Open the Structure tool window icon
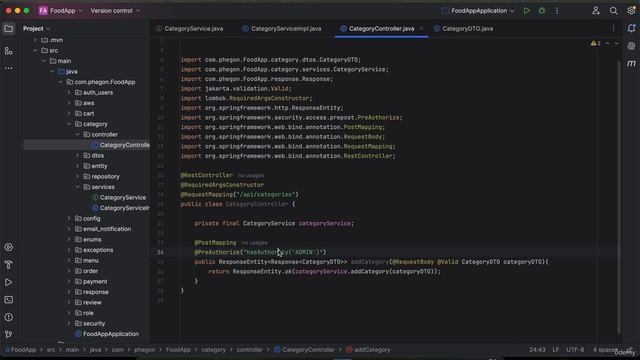Screen dimensions: 640x360 [x=8, y=51]
